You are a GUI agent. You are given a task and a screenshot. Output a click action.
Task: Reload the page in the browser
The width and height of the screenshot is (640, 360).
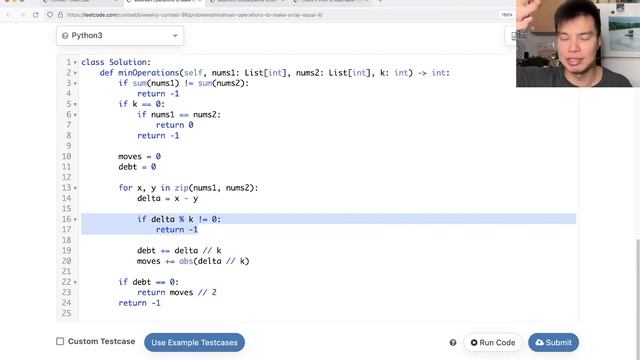[36, 15]
